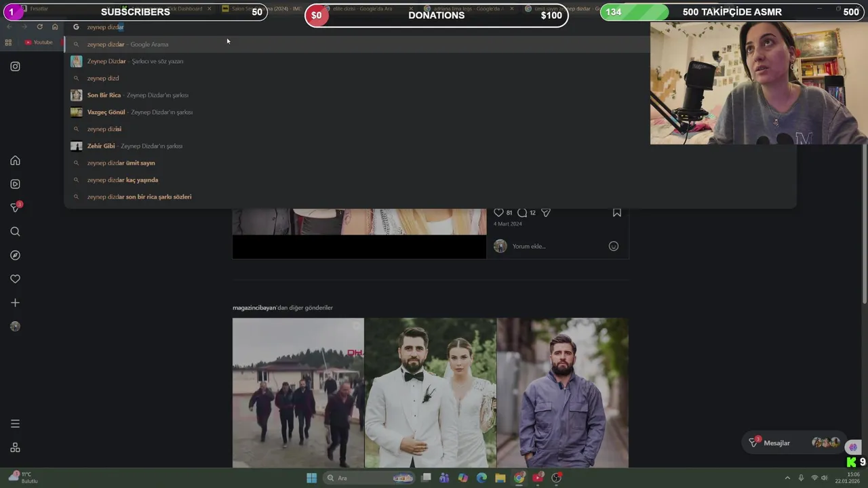Open the clock and date in taskbar
Screen dimensions: 868x488
pyautogui.click(x=847, y=478)
